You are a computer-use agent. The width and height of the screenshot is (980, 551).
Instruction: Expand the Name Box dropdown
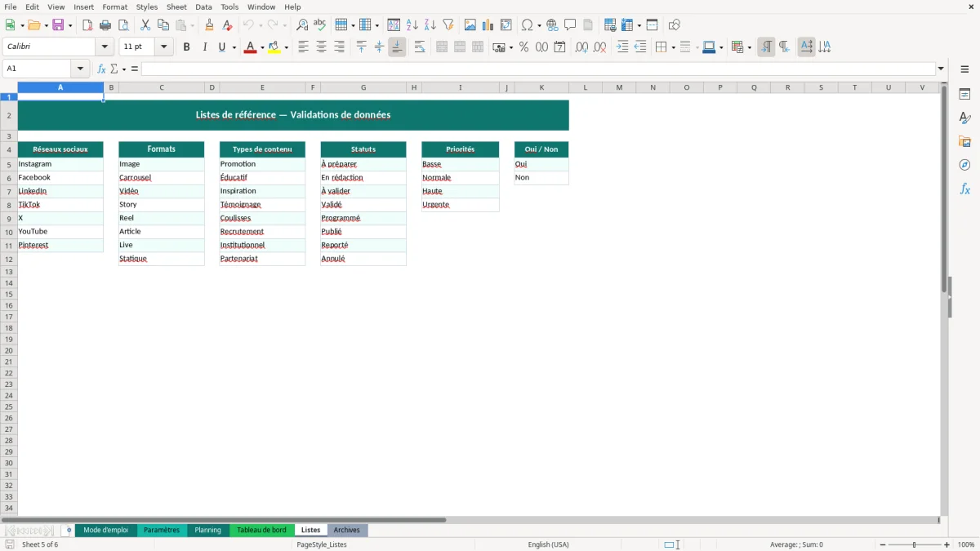pyautogui.click(x=80, y=69)
